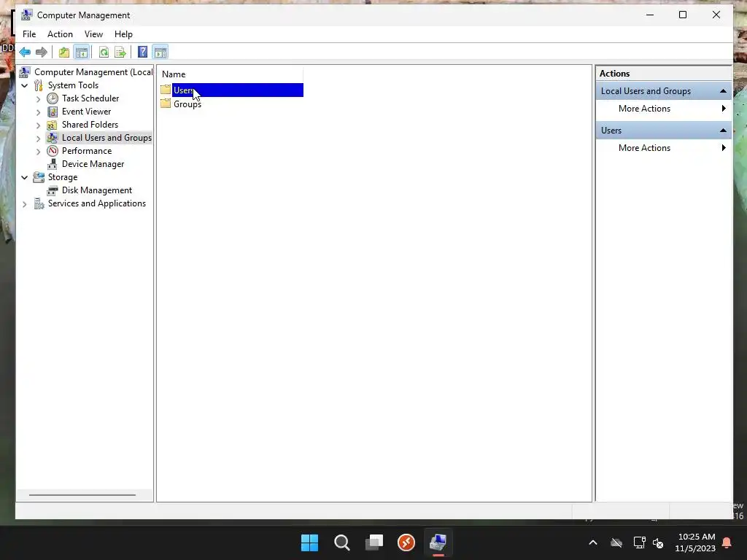Viewport: 747px width, 560px height.
Task: Click the Event Viewer icon
Action: [53, 112]
